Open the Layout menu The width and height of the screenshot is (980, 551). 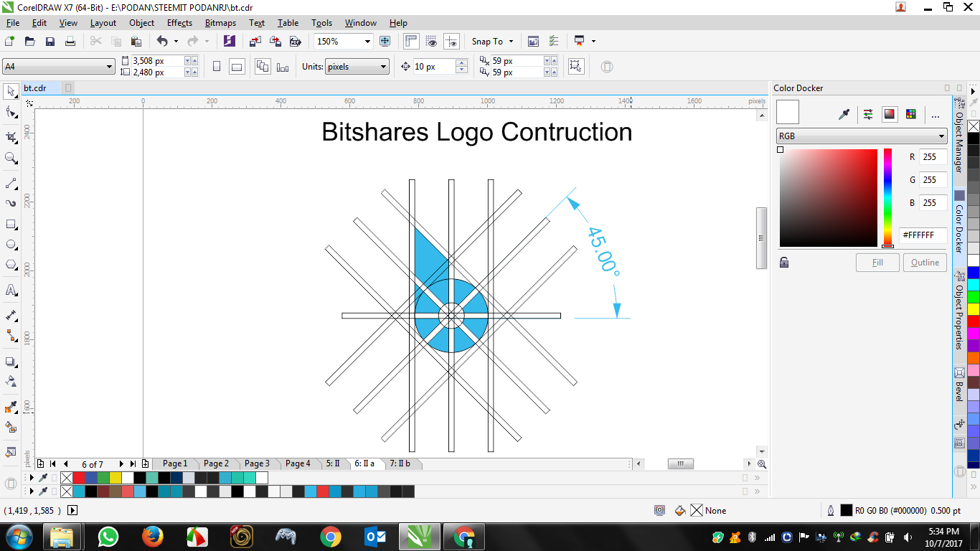[x=103, y=23]
